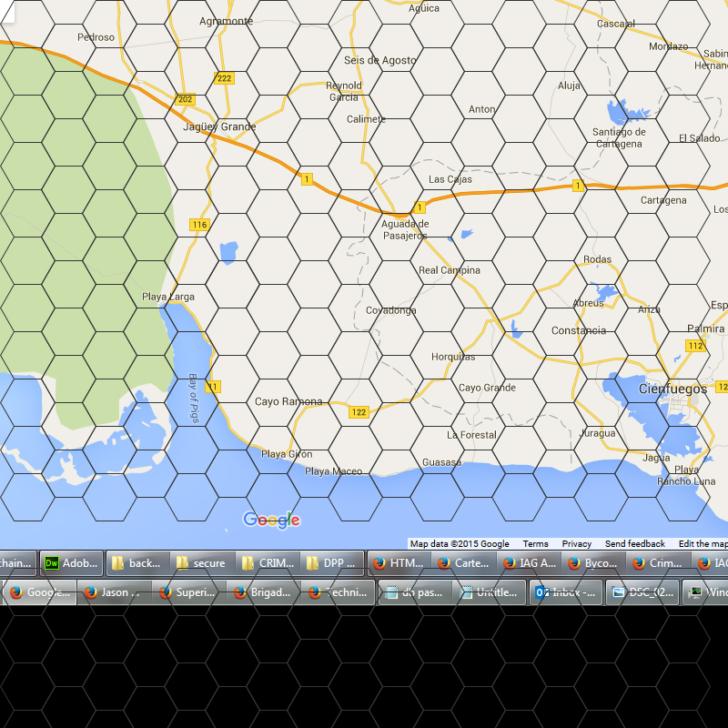Open the 'Untitle...' Notepad window

pyautogui.click(x=490, y=592)
